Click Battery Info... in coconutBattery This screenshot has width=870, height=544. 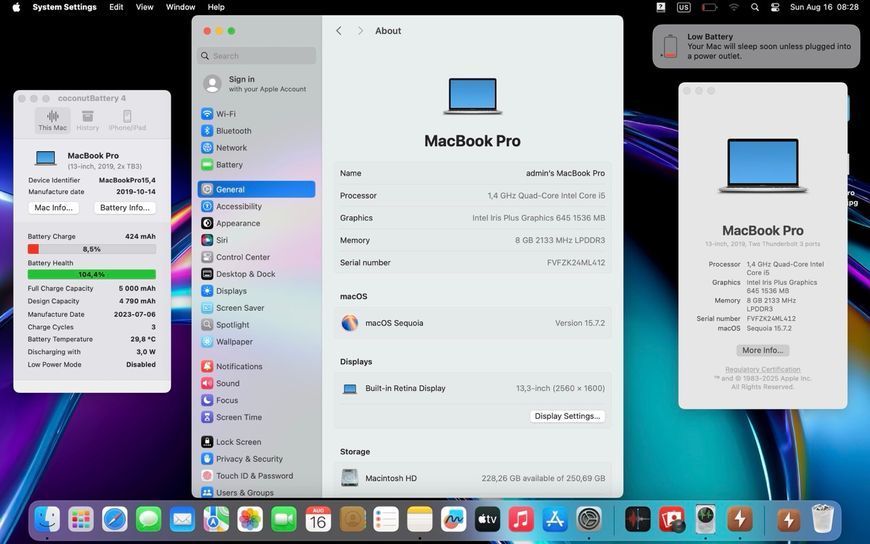tap(125, 208)
